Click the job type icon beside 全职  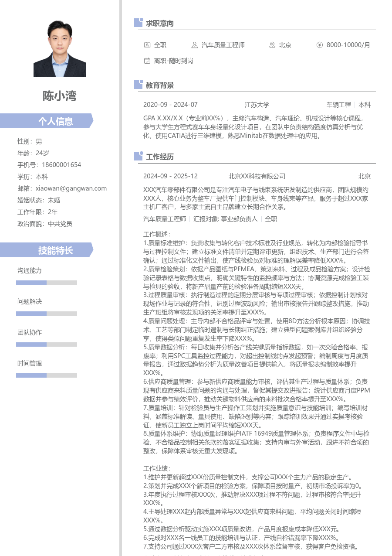[x=147, y=45]
